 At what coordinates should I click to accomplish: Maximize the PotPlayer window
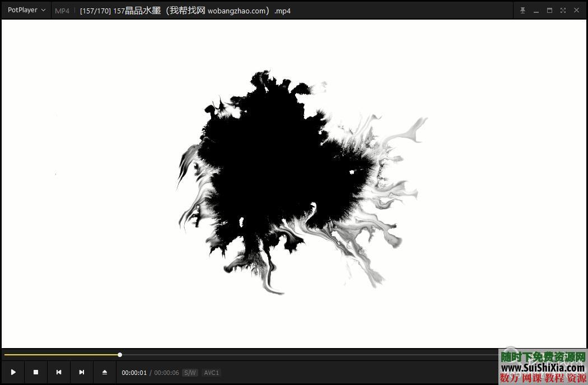coord(549,11)
